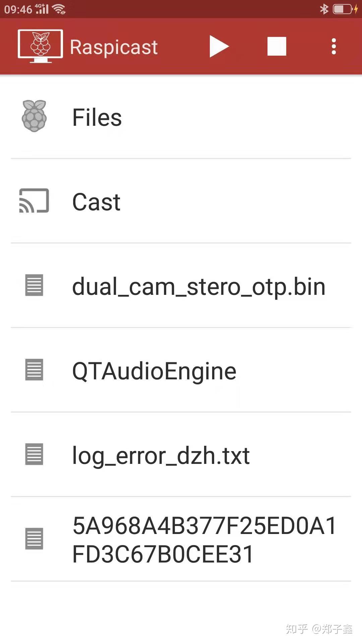The width and height of the screenshot is (362, 644).
Task: Tap the document icon beside dual_cam_stero_otp.bin
Action: (34, 286)
